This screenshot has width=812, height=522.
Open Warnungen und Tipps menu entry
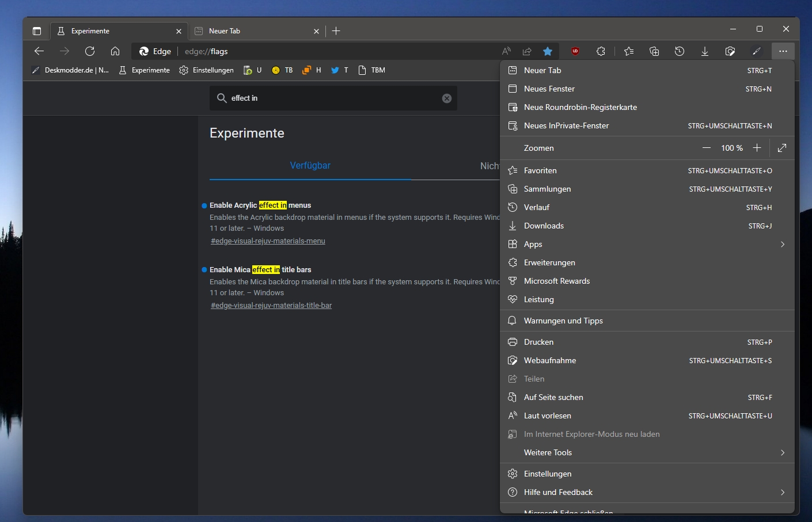pos(647,321)
